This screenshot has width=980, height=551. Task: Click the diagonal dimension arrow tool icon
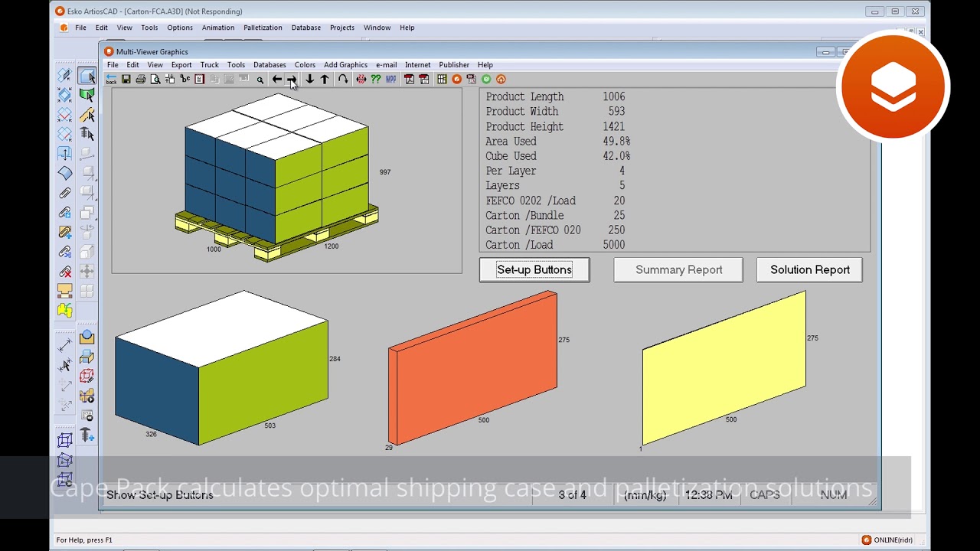[x=64, y=346]
